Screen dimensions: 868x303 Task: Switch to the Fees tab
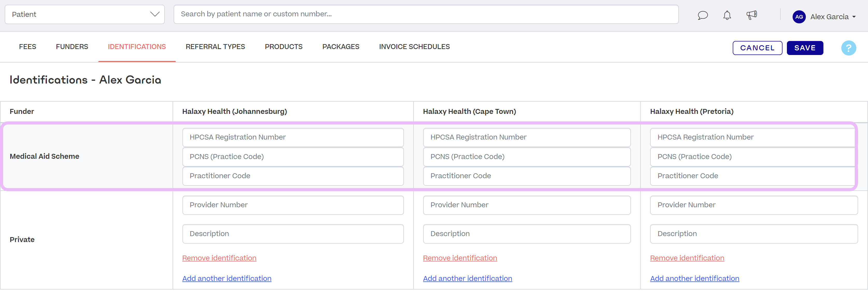(28, 46)
